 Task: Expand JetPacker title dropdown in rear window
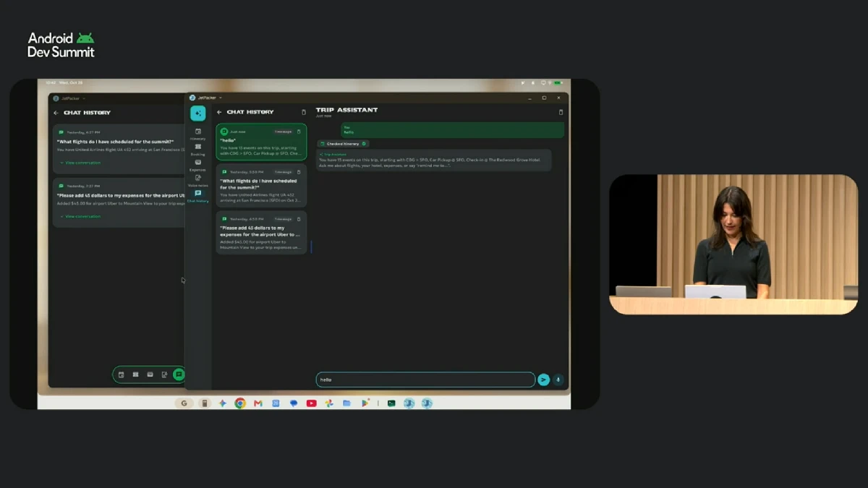84,98
